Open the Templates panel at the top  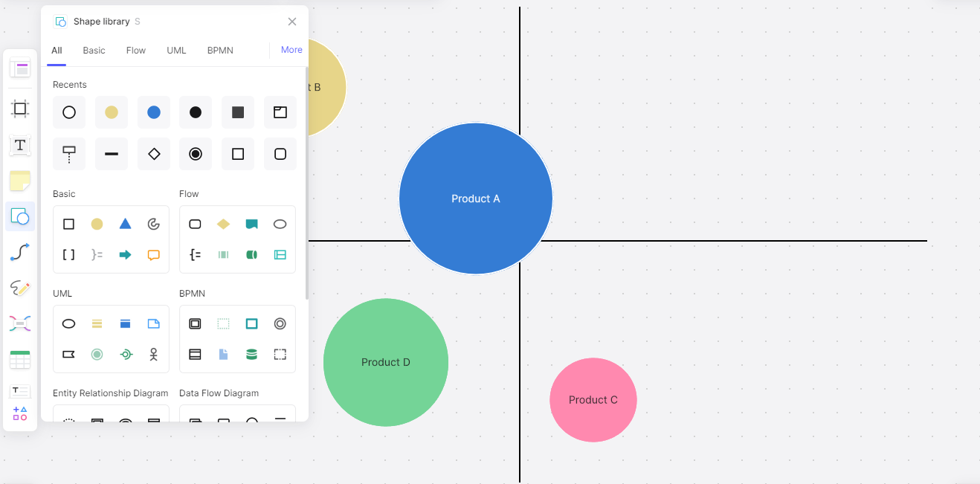pyautogui.click(x=20, y=68)
